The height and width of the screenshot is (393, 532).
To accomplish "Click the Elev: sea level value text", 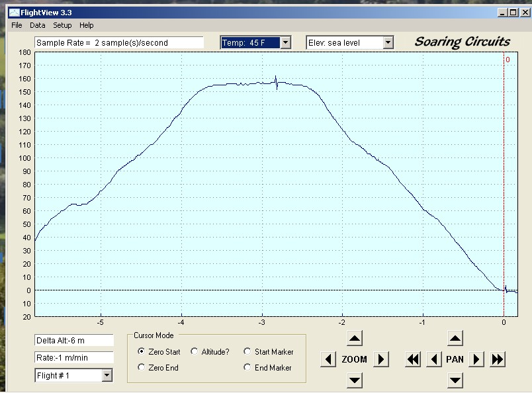I will point(334,43).
